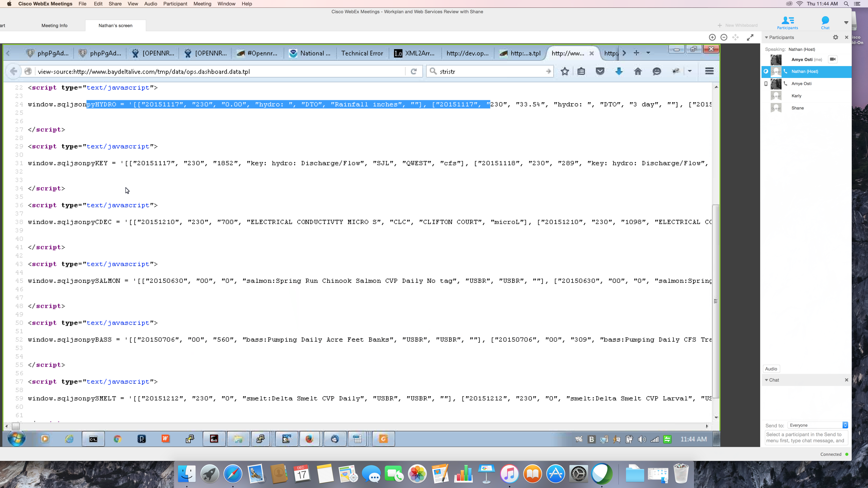Screen dimensions: 868x488
Task: Open iTunes from the Dock
Action: [x=509, y=474]
